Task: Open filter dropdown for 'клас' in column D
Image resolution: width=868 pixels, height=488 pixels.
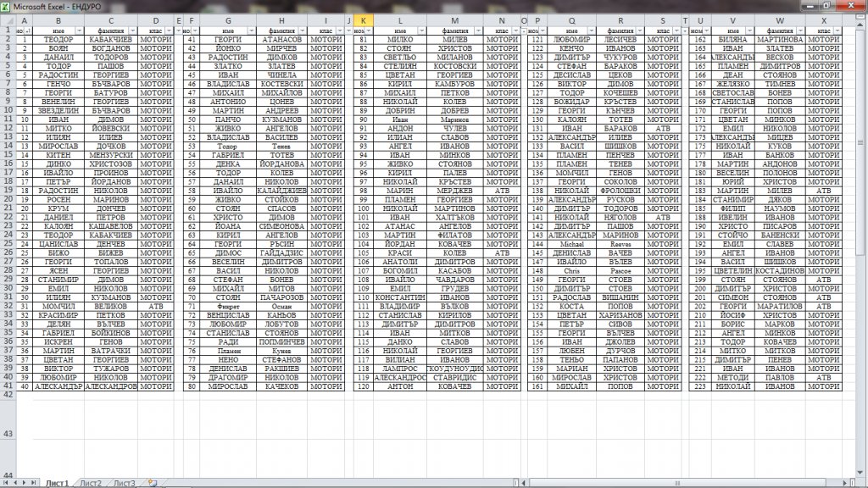Action: click(x=170, y=30)
